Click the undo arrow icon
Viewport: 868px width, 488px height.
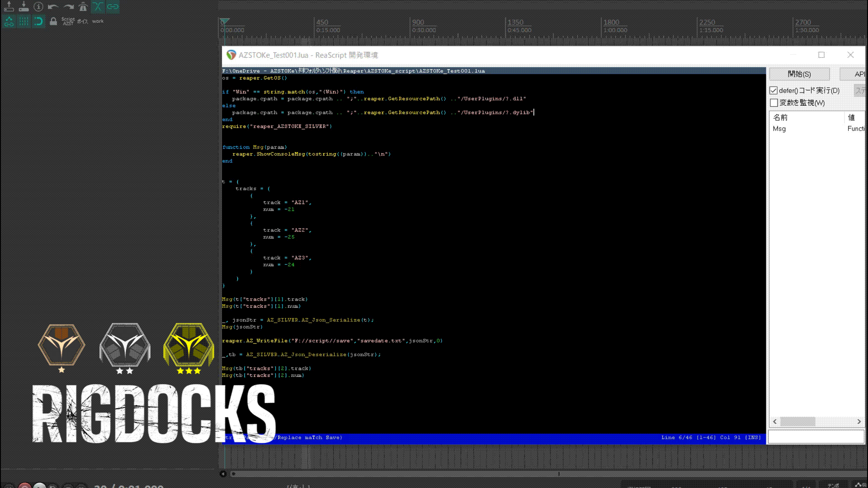[x=53, y=7]
